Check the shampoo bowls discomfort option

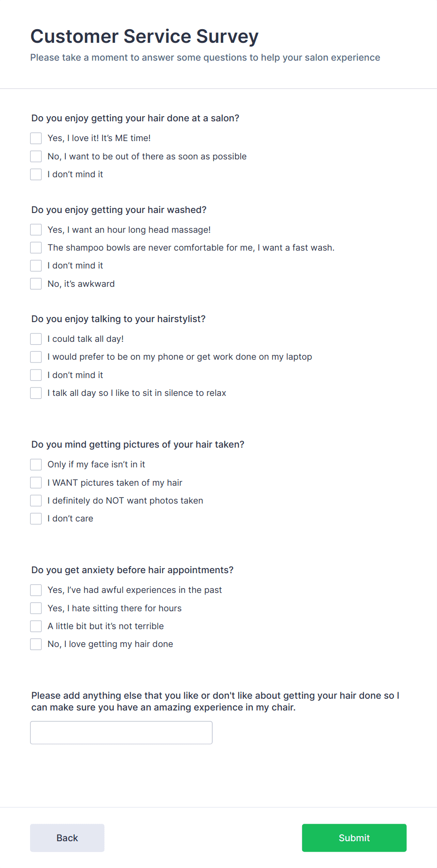pyautogui.click(x=36, y=247)
